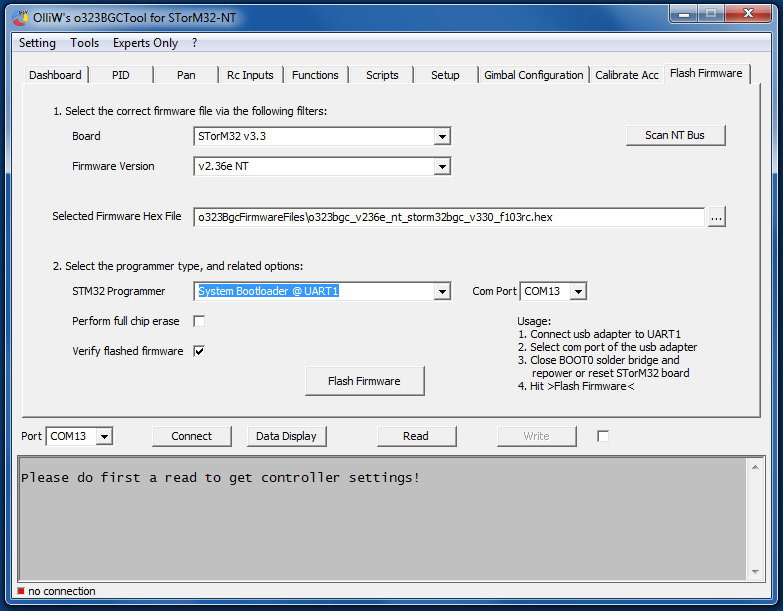Open the Board dropdown list

click(x=442, y=136)
